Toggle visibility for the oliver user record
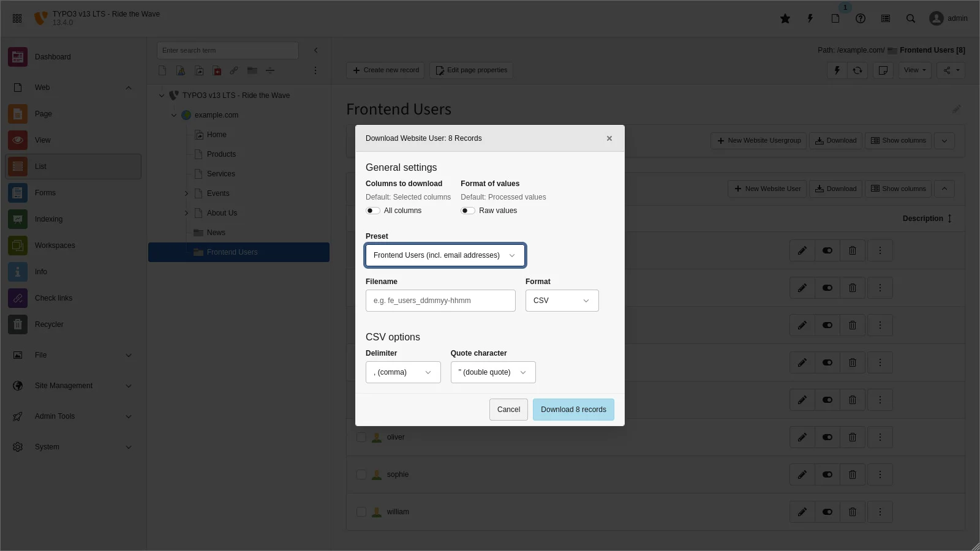The height and width of the screenshot is (551, 980). pos(827,437)
